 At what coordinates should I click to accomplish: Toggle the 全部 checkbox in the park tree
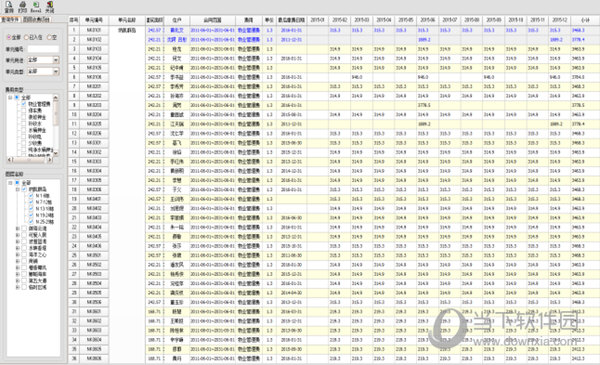click(17, 183)
